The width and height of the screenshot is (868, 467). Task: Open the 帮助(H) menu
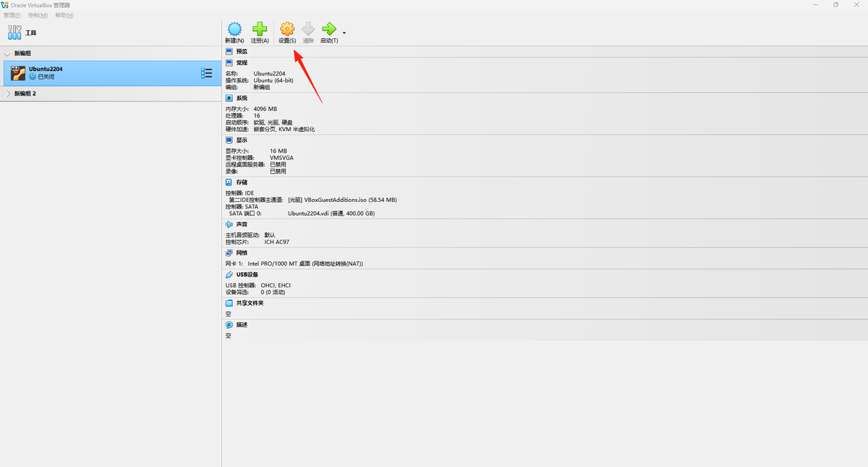pyautogui.click(x=64, y=15)
